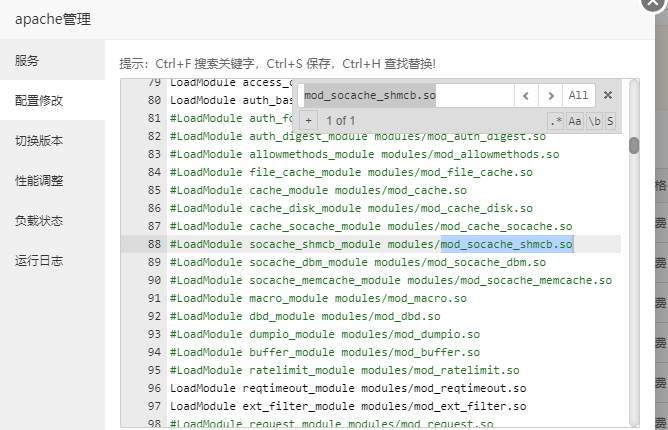
Task: Click line number 96 in gutter
Action: point(154,388)
